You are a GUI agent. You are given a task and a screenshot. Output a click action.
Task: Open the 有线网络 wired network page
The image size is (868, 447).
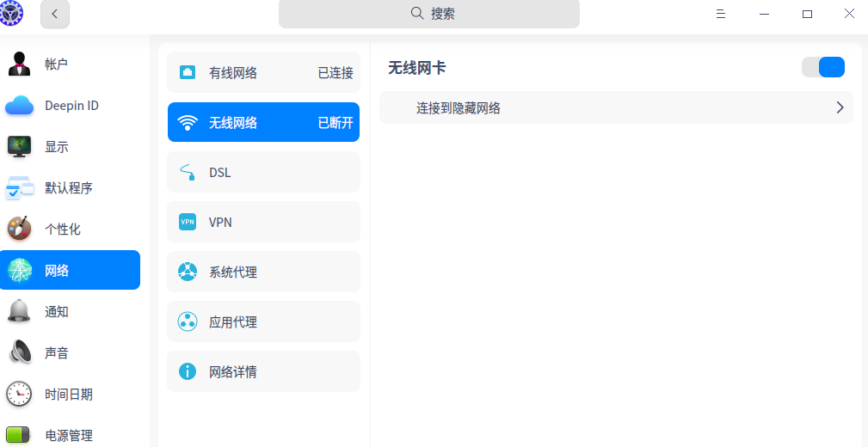tap(263, 72)
